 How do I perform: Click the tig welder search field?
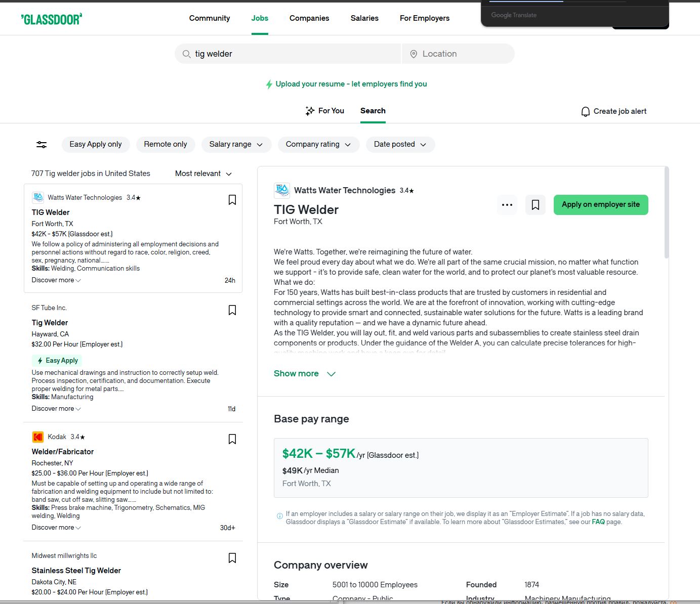[x=288, y=54]
